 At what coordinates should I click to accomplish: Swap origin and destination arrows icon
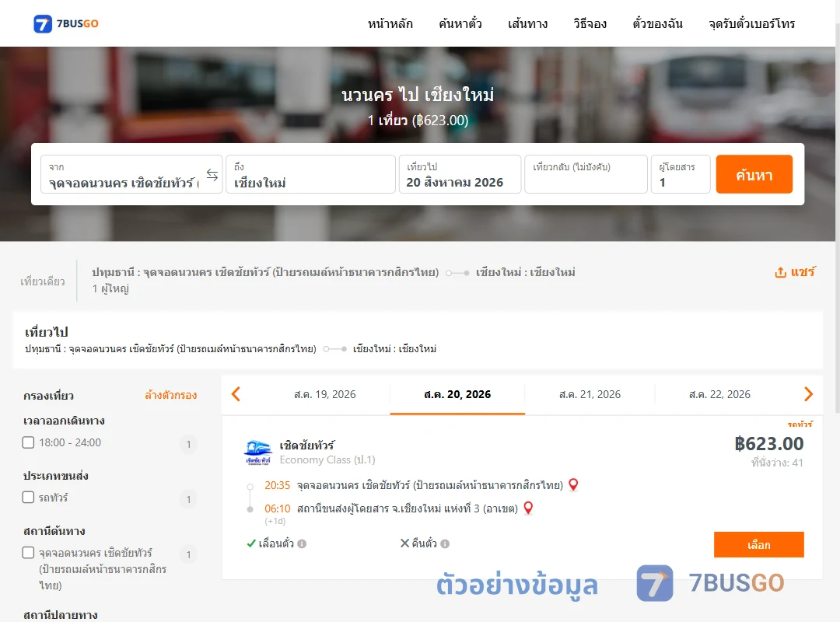point(212,175)
